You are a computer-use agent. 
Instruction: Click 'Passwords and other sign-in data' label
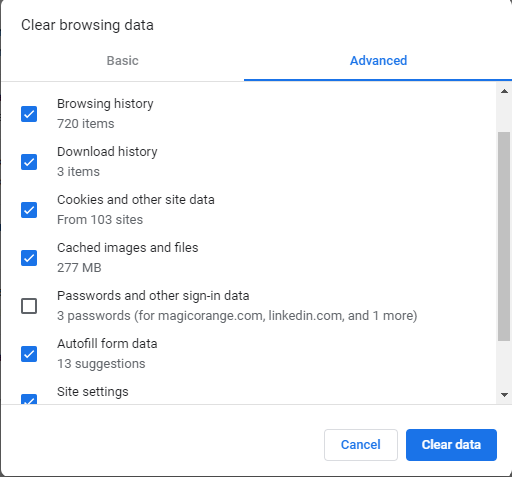tap(153, 296)
